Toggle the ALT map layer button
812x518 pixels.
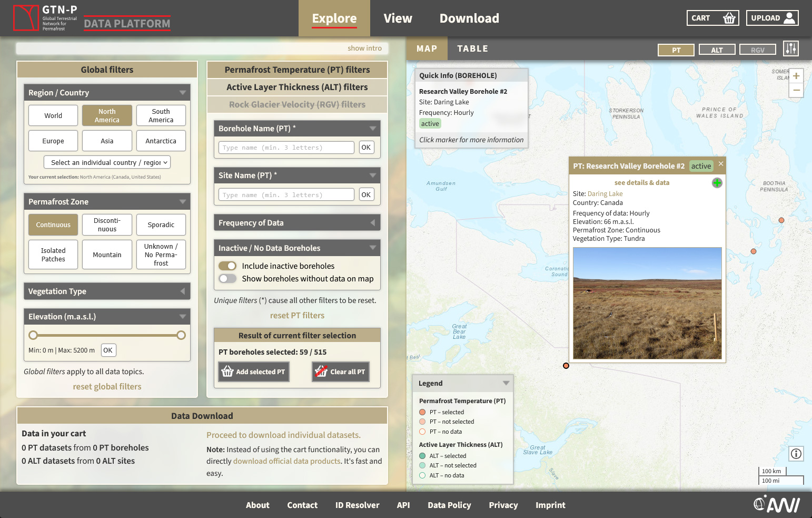coord(716,50)
